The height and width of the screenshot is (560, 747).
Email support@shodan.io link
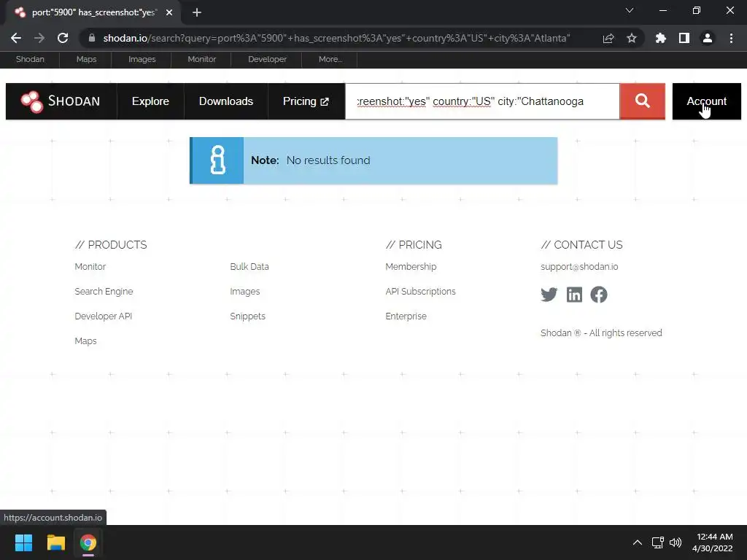click(x=579, y=267)
